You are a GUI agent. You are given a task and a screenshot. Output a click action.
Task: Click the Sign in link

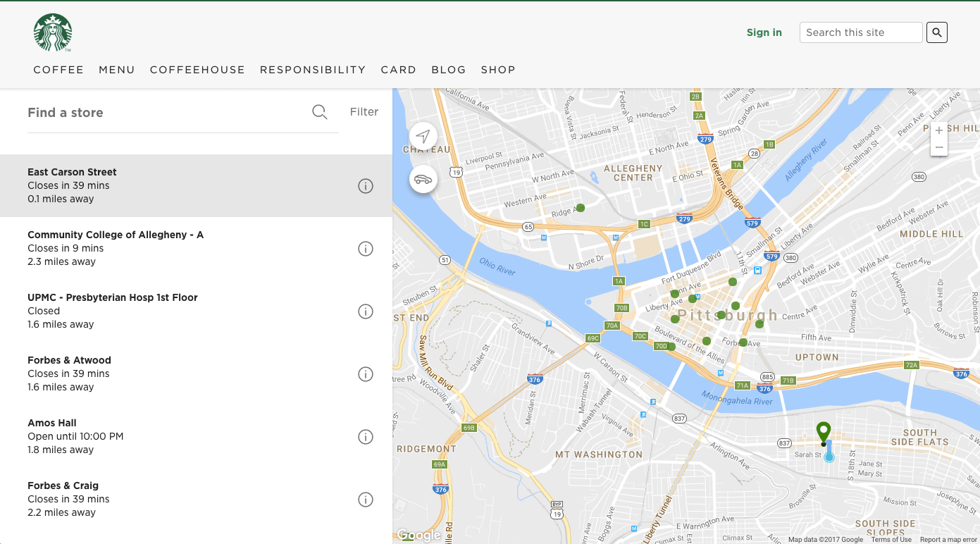point(764,32)
